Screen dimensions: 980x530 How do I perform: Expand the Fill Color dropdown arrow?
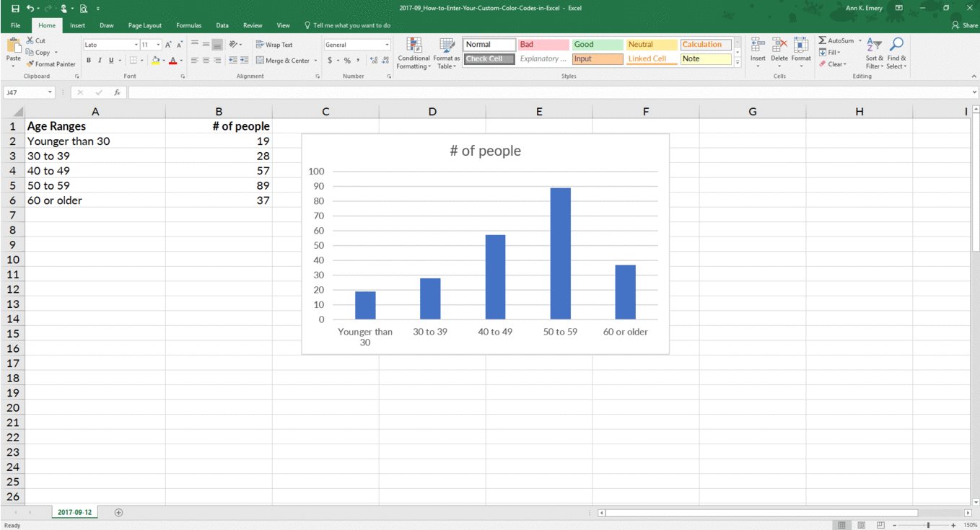coord(164,61)
